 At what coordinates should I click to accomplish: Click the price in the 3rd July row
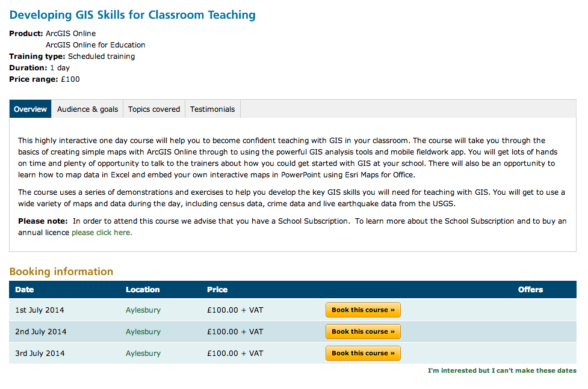[235, 354]
